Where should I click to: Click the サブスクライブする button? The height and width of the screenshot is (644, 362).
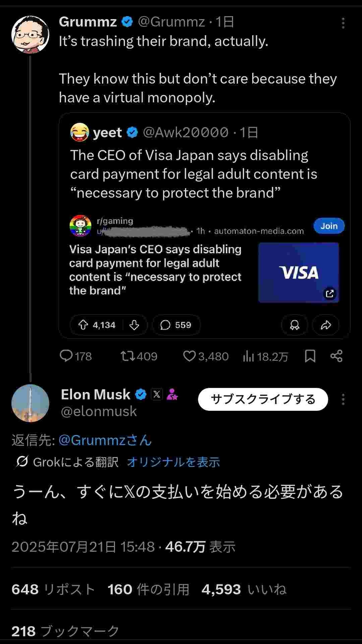coord(263,399)
